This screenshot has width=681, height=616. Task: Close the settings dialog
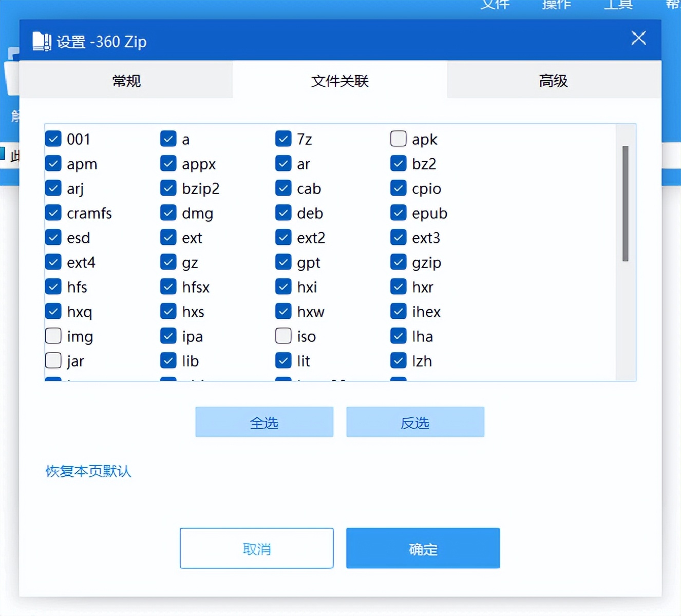pos(638,38)
